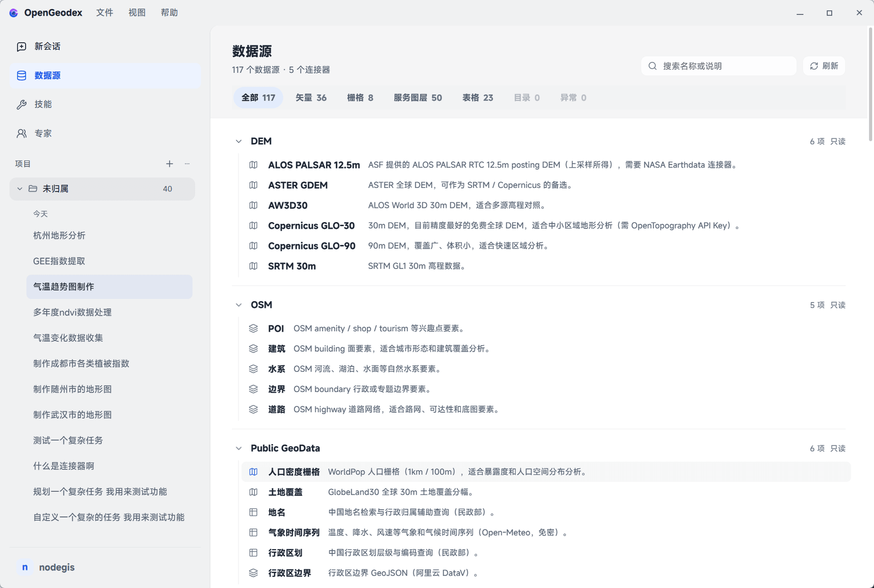The image size is (874, 588).
Task: Select the Copernicus GLO-30 data source name
Action: click(x=311, y=226)
